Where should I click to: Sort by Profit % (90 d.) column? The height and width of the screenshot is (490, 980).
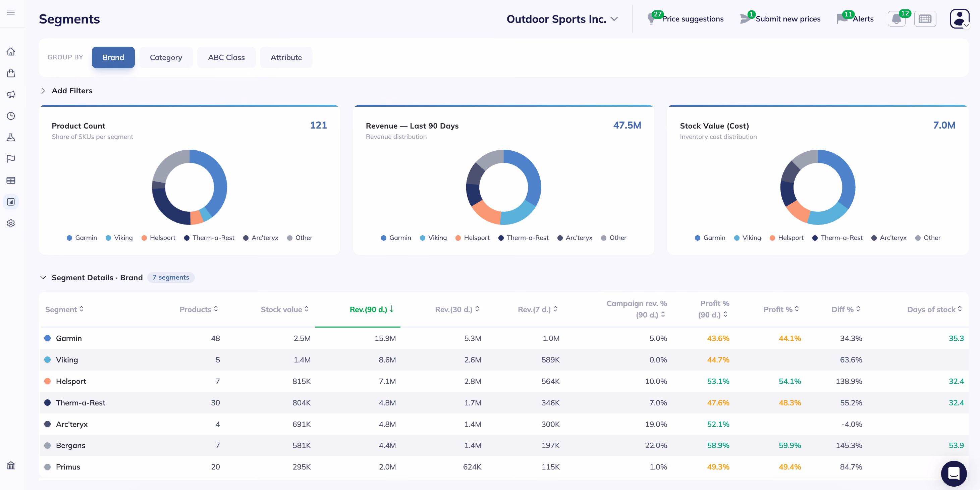coord(714,309)
